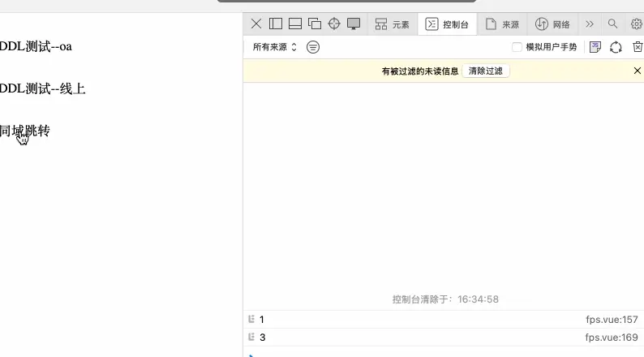Click the DDL测试--oa link
Screen dimensions: 644x357
36,46
